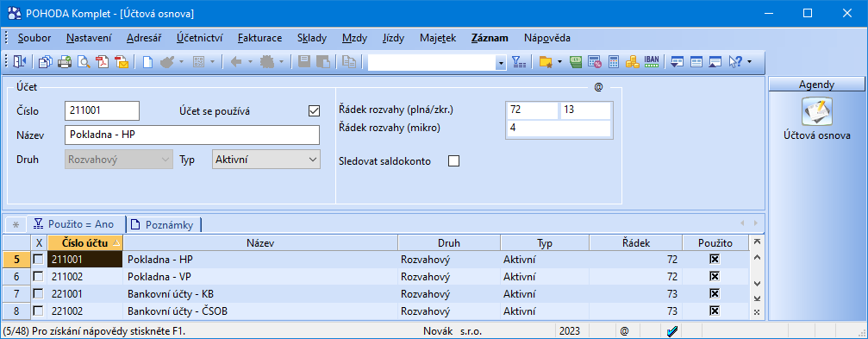
Task: Open advanced filter funnel icon
Action: [x=519, y=62]
